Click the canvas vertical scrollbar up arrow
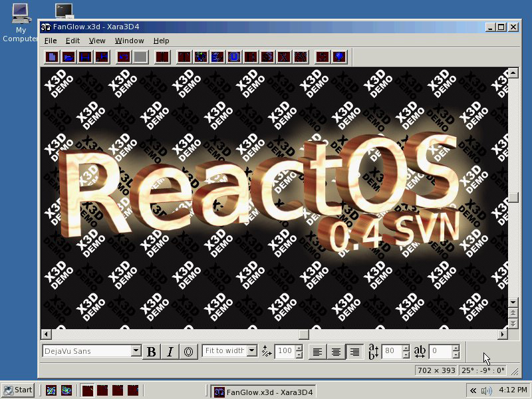Viewport: 532px width, 399px height. [513, 72]
